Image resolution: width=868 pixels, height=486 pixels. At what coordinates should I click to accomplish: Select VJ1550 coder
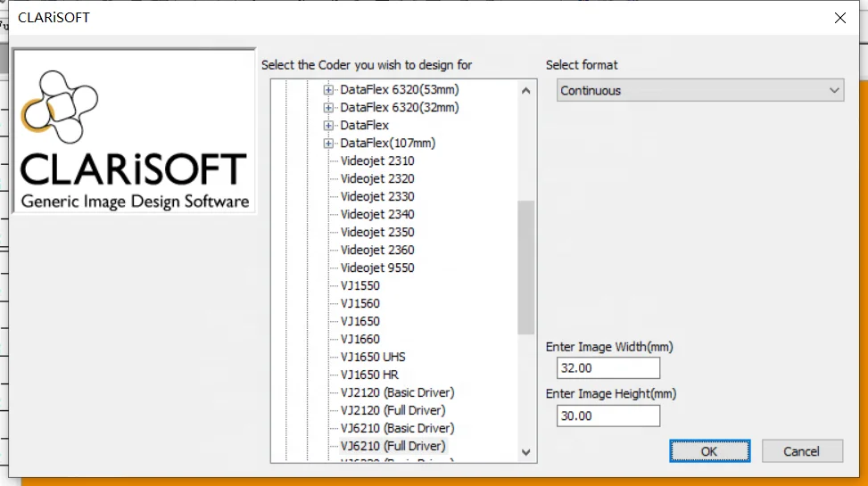click(360, 285)
